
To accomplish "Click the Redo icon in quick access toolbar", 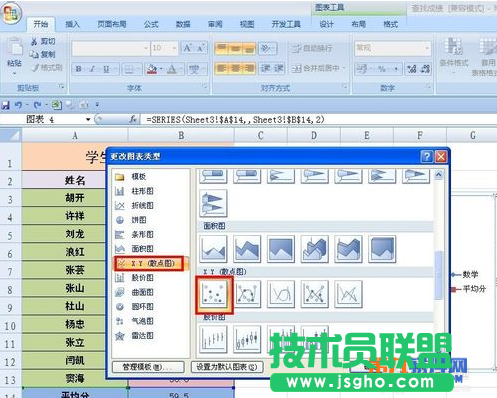I will point(37,105).
